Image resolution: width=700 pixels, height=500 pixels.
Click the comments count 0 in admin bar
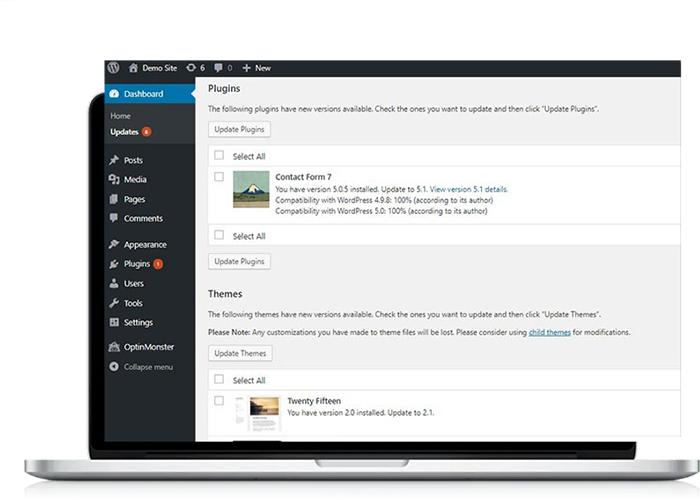tap(230, 68)
